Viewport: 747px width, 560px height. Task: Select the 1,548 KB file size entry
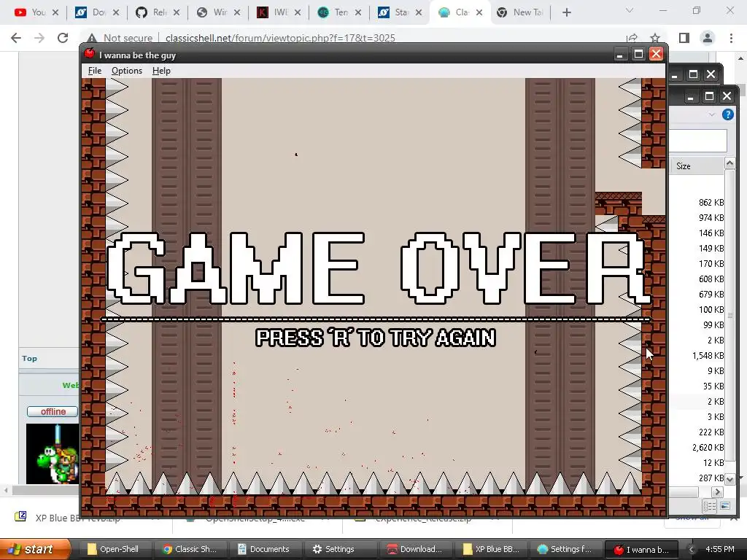(708, 356)
